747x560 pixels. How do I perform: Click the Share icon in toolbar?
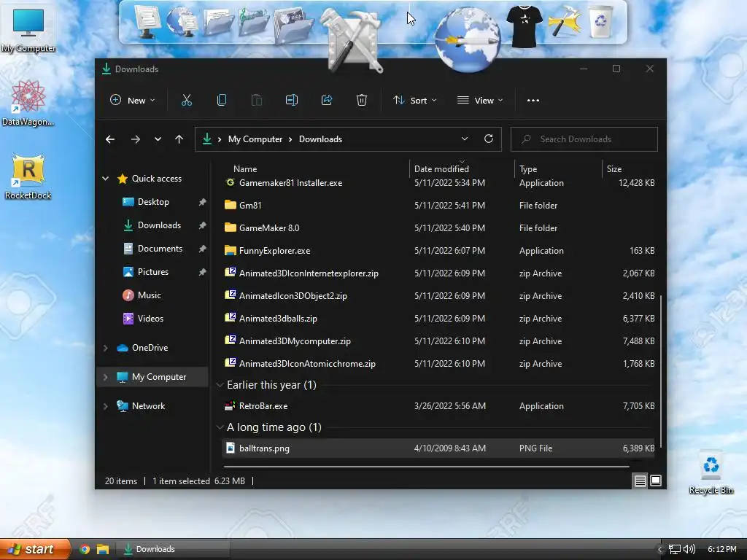tap(327, 100)
